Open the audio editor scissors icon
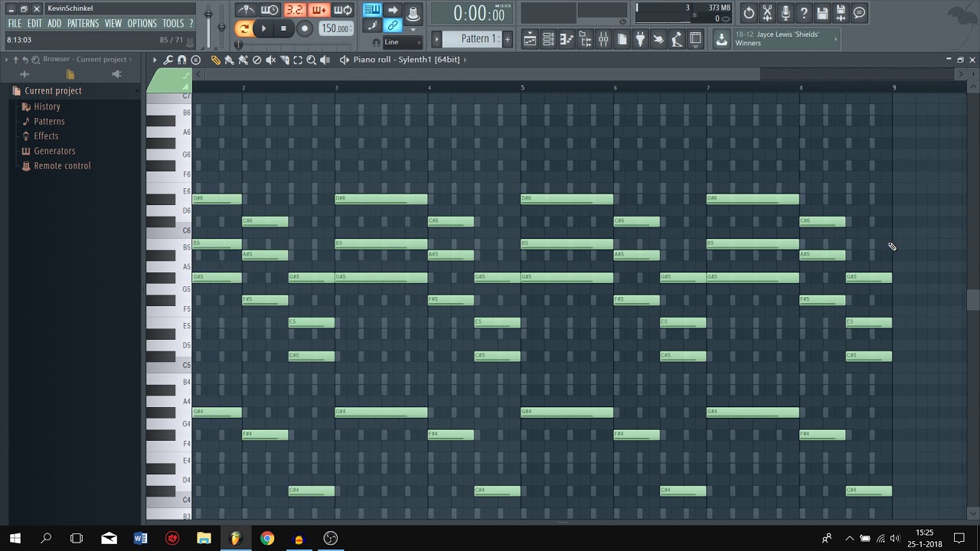Screen dimensions: 980x551 click(767, 12)
